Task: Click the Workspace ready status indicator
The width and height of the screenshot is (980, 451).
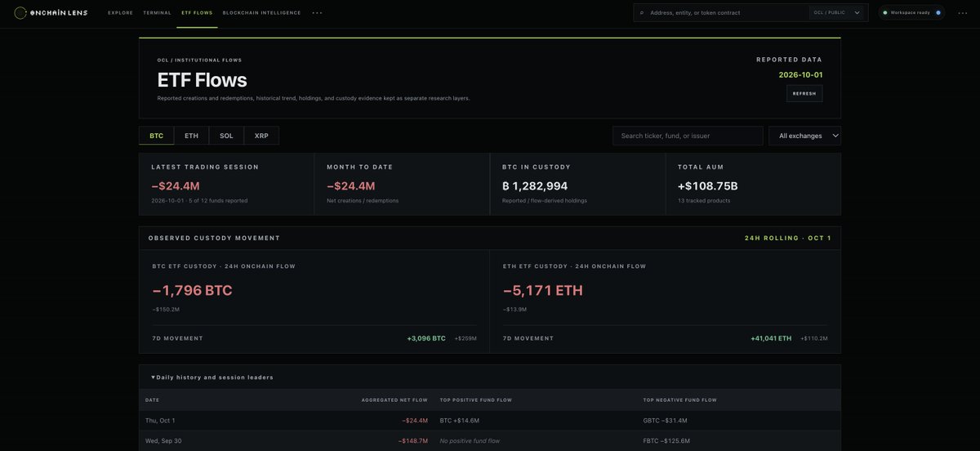Action: [911, 13]
